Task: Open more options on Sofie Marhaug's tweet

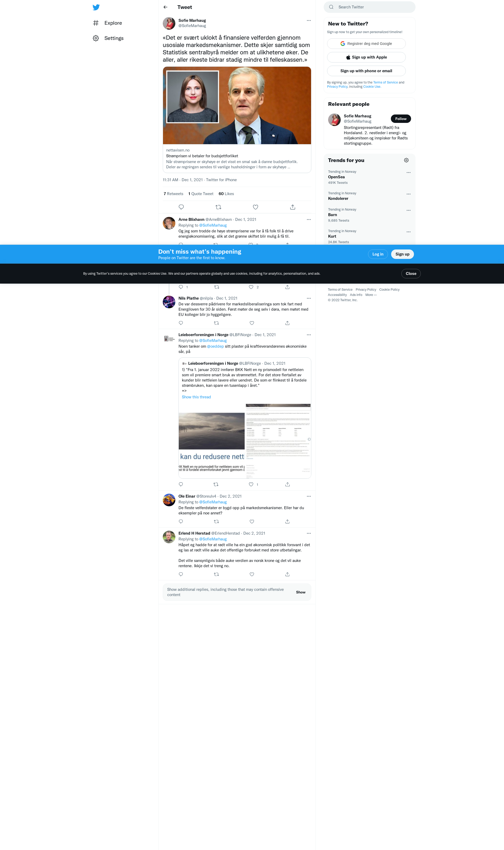Action: click(308, 20)
